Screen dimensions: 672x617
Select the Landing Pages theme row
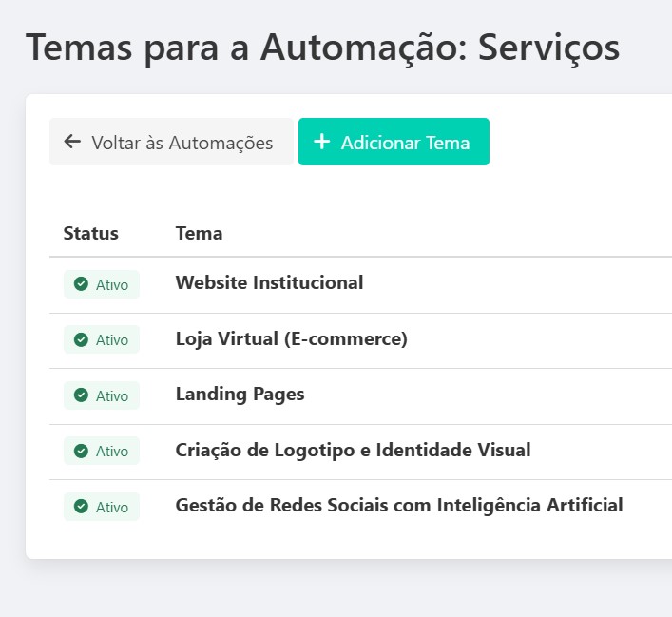coord(240,394)
